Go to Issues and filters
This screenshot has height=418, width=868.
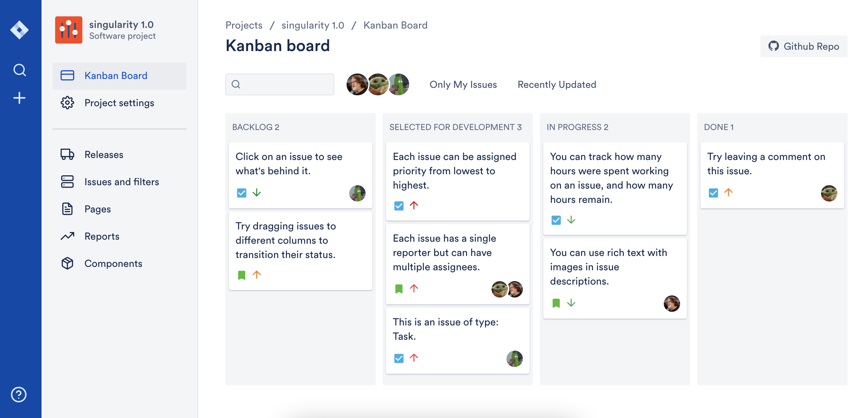point(122,182)
